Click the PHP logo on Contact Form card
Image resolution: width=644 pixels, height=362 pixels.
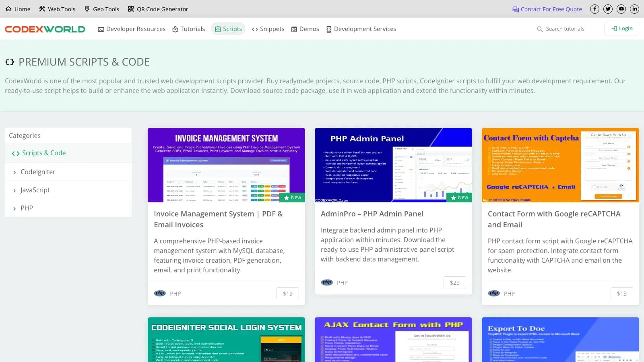pos(494,293)
